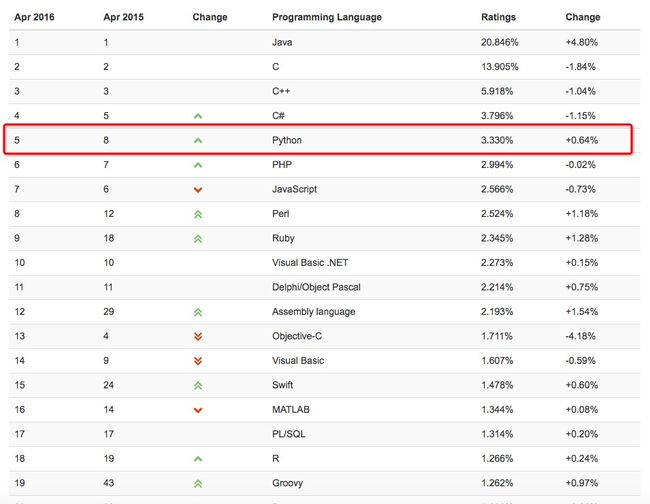Click the up arrow in the PHP row
This screenshot has width=650, height=504.
198,165
